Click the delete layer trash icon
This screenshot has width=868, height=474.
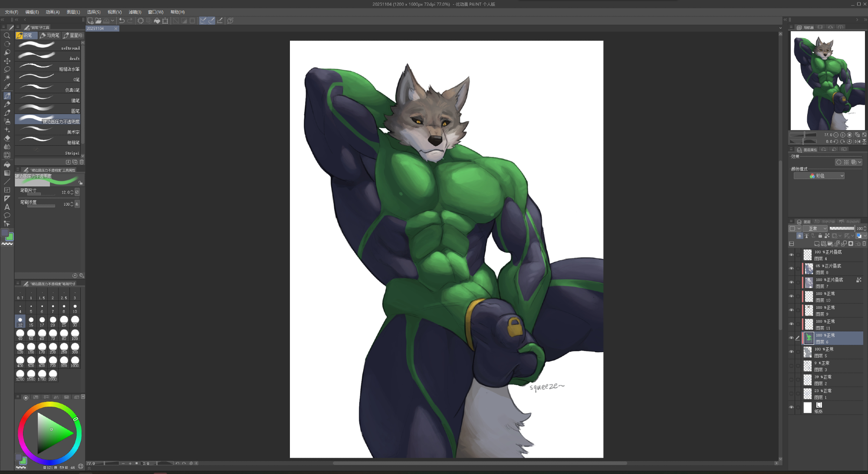click(x=864, y=244)
